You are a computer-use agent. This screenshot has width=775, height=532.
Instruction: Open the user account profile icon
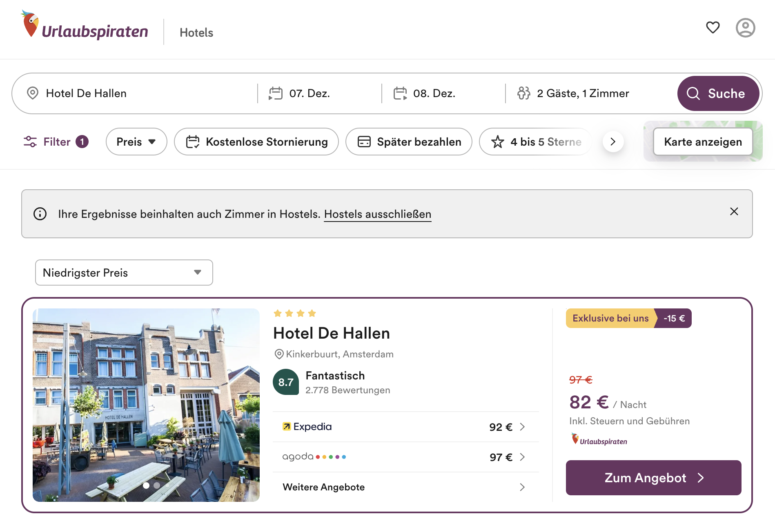point(745,28)
